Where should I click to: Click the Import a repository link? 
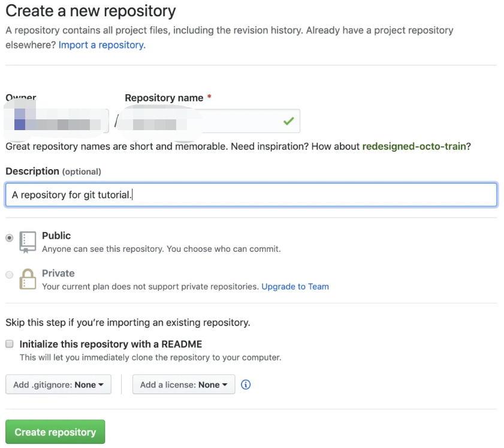[x=101, y=45]
